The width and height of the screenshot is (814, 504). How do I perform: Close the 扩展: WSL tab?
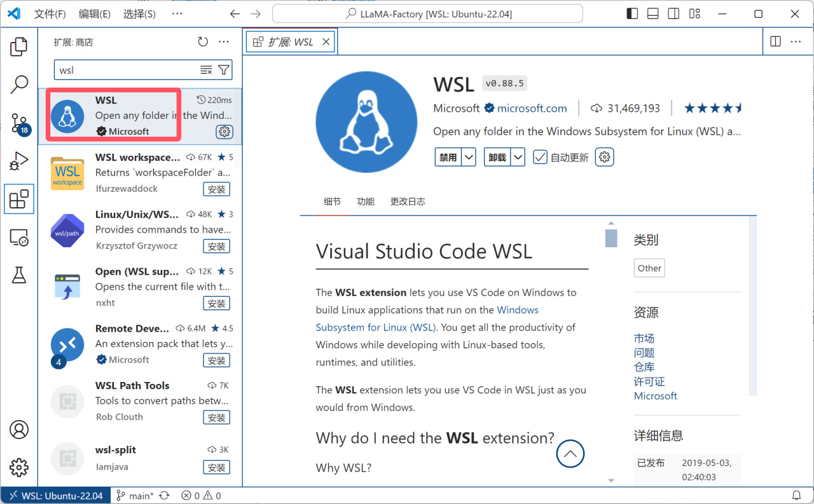coord(326,42)
